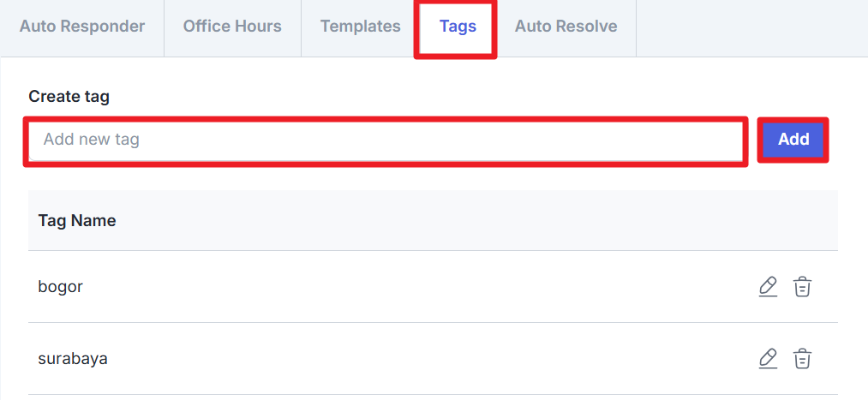Select the Tags tab
The height and width of the screenshot is (400, 868).
click(x=458, y=27)
